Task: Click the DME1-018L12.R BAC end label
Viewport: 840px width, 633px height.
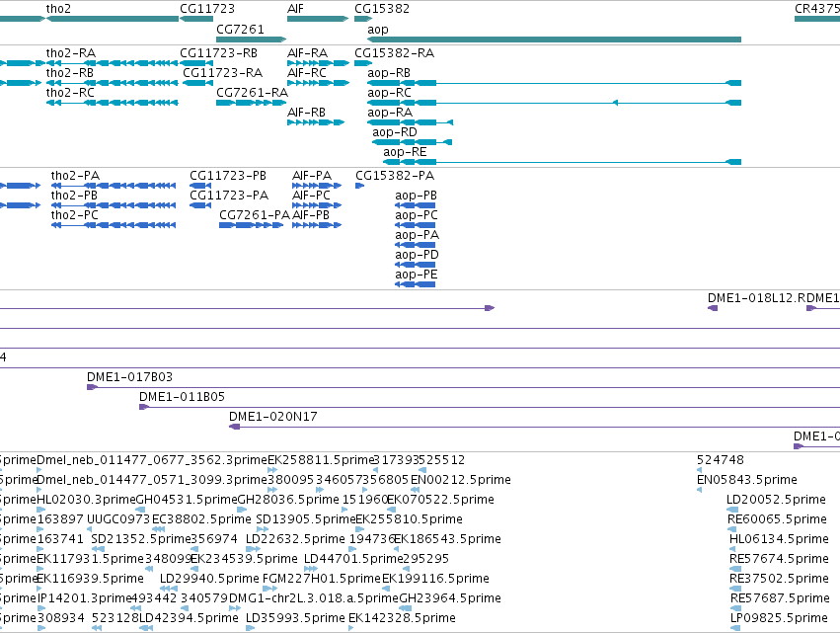Action: tap(756, 298)
